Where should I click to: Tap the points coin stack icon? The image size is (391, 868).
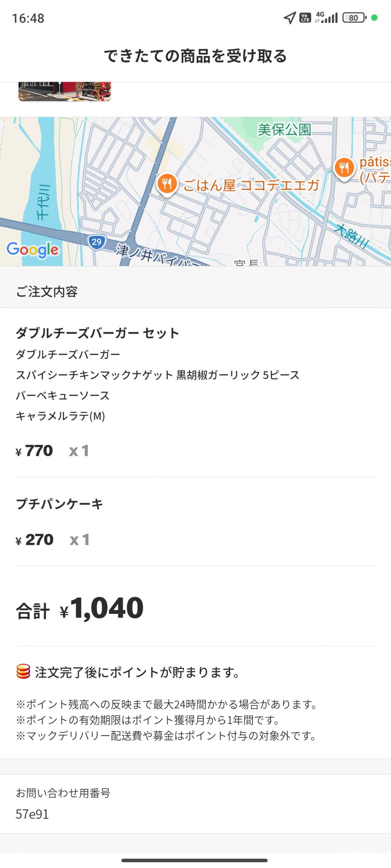pos(23,671)
